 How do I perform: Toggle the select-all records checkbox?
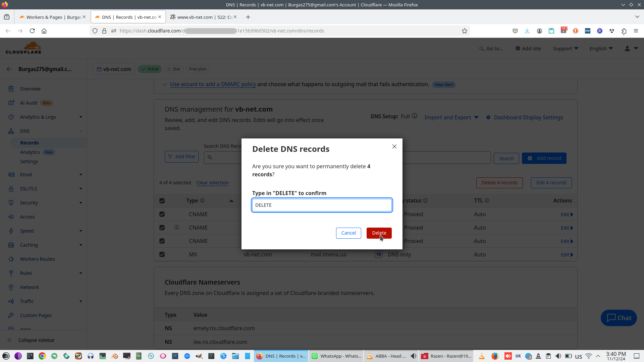click(x=162, y=201)
